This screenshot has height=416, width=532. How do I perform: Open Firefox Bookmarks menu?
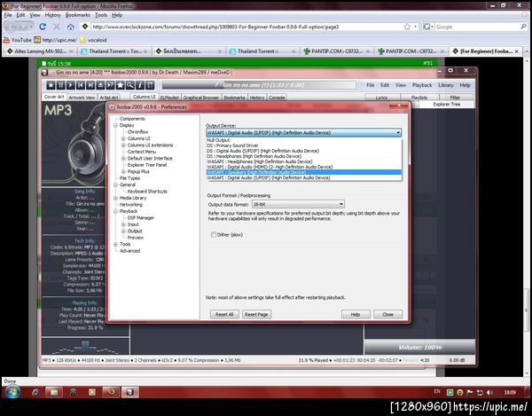[x=78, y=15]
